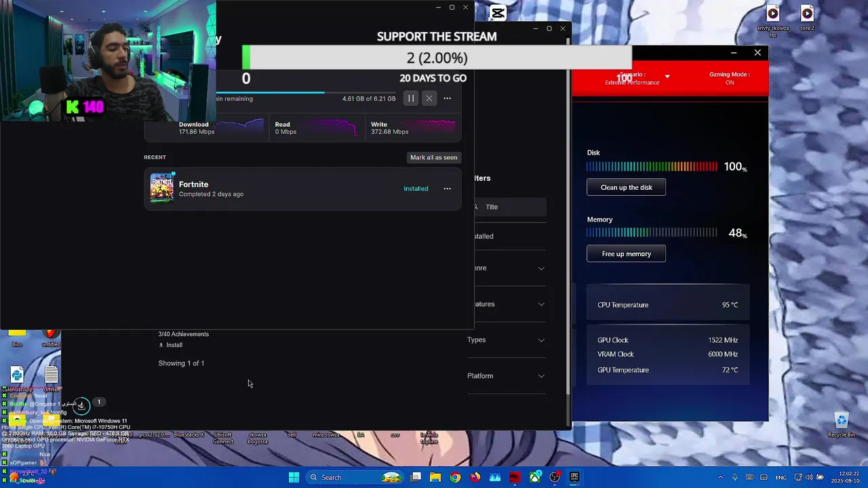
Task: Click the Memory usage bar meter
Action: (x=652, y=232)
